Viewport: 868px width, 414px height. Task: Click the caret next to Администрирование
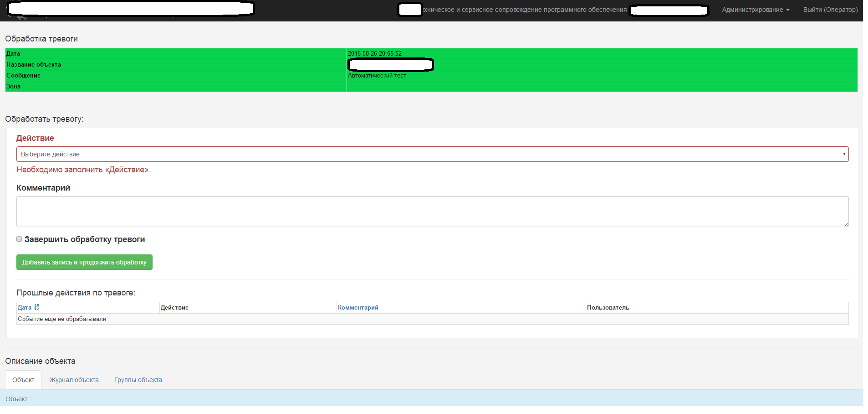point(788,10)
